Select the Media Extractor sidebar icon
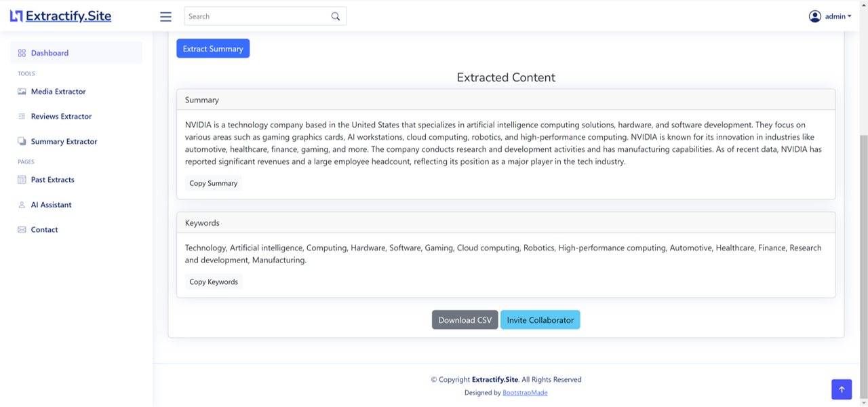The height and width of the screenshot is (407, 868). [21, 91]
